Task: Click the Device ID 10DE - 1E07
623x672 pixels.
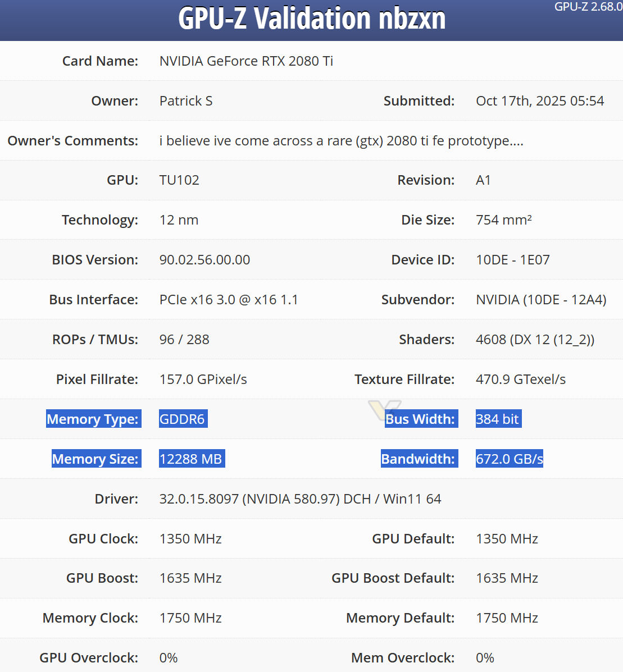Action: coord(512,259)
